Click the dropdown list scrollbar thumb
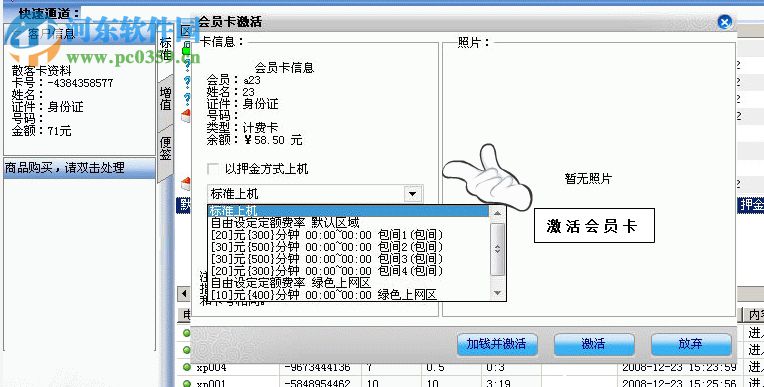The image size is (764, 387). pyautogui.click(x=497, y=249)
